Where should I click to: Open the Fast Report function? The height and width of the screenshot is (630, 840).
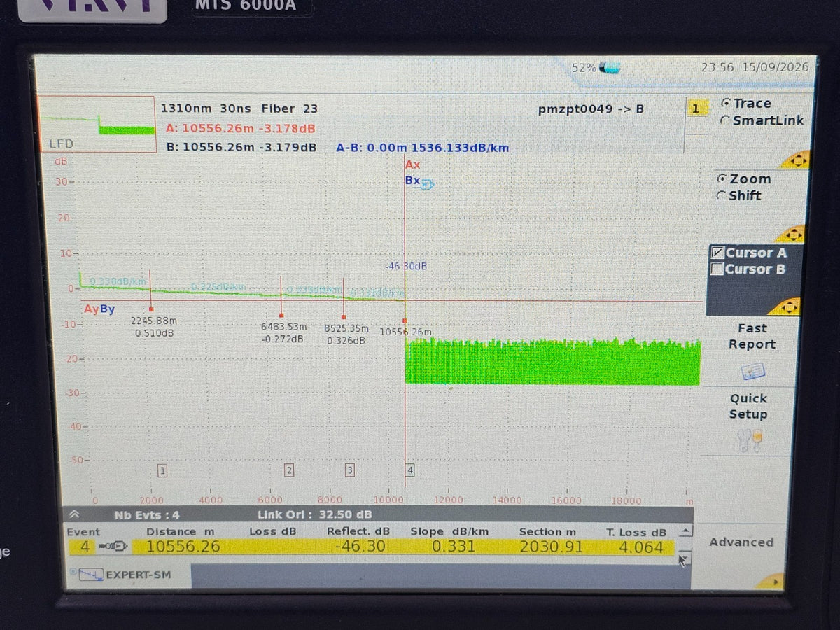click(x=752, y=336)
